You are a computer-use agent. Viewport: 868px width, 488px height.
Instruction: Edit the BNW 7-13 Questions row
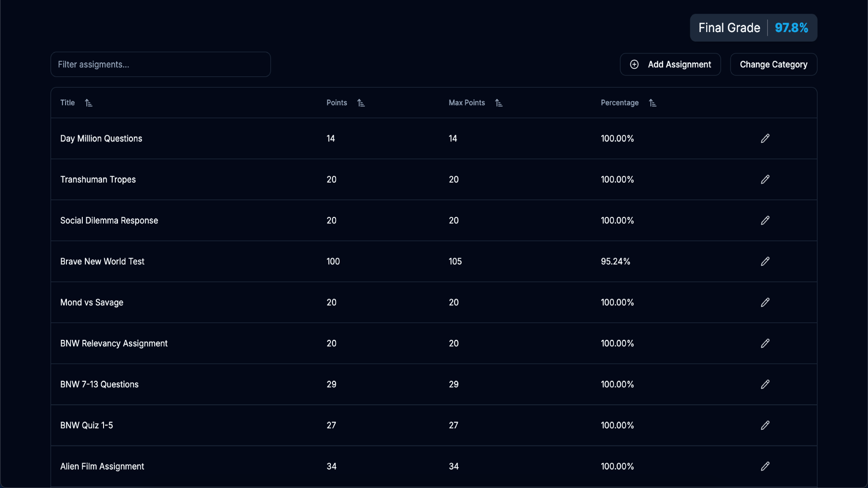(x=765, y=385)
